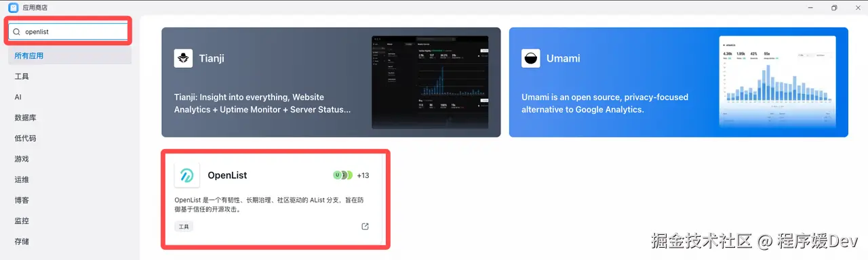Screen dimensions: 868x260
Task: Click the +13 contributors count
Action: click(363, 175)
